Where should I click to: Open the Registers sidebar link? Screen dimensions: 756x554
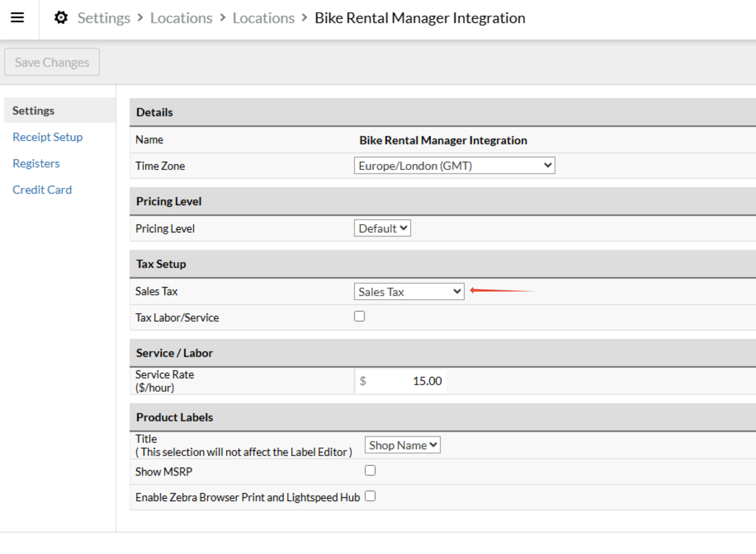coord(36,163)
